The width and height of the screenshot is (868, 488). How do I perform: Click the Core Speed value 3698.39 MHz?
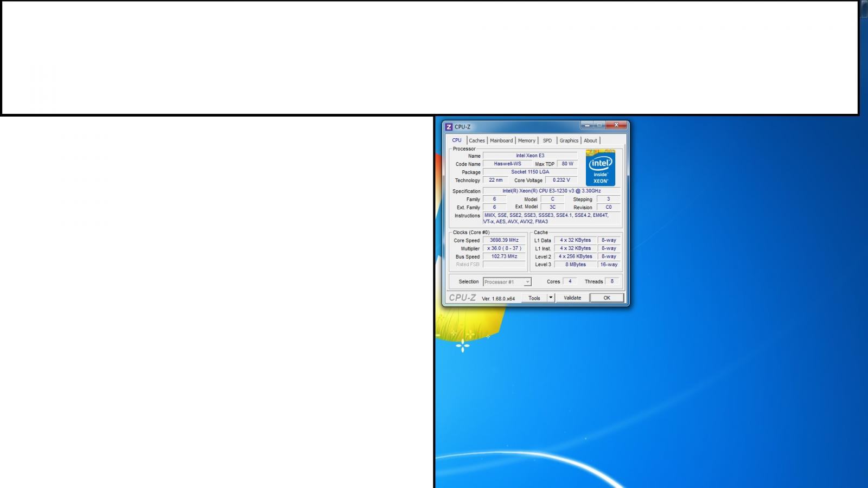pos(504,240)
